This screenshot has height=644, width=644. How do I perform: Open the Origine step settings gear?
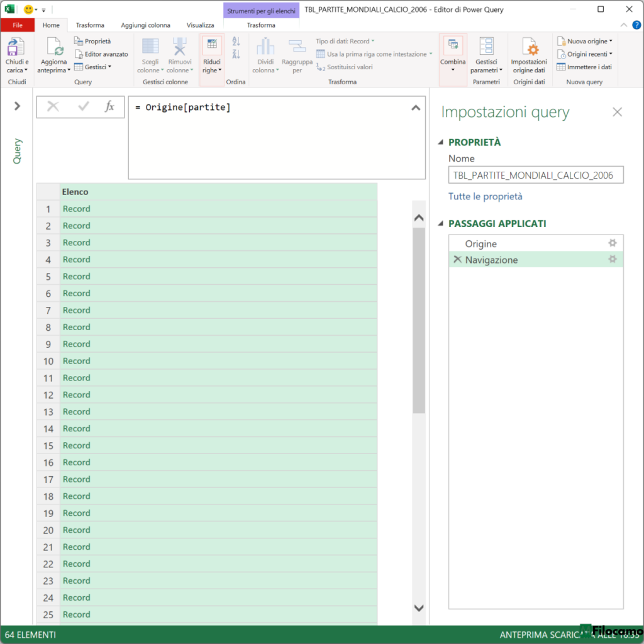(613, 243)
